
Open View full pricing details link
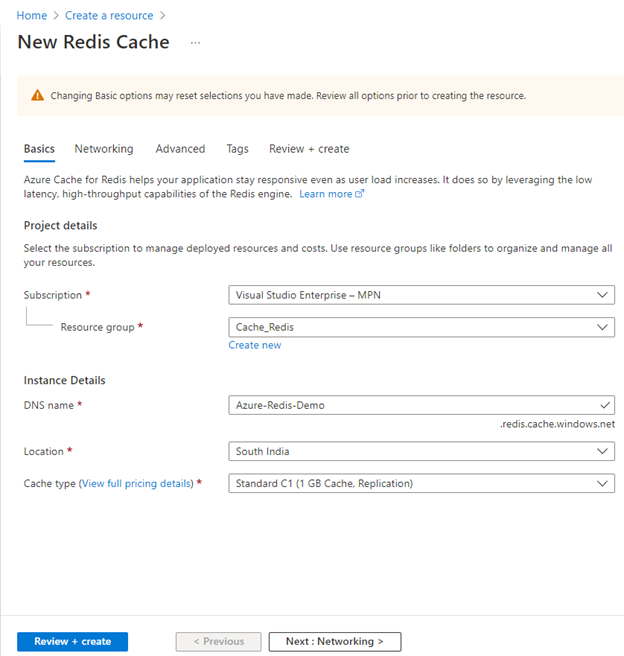click(x=136, y=484)
